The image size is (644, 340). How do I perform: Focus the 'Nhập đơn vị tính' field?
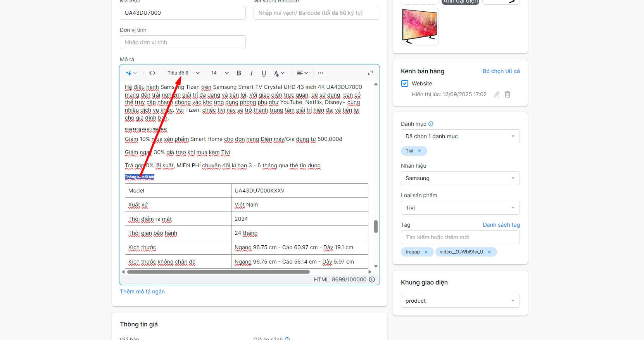pos(183,42)
